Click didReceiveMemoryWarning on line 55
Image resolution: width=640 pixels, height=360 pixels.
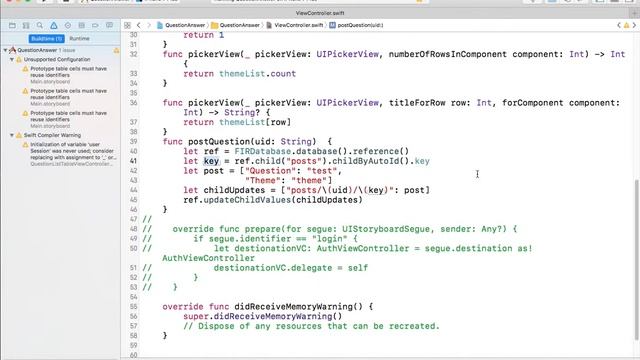click(x=293, y=307)
